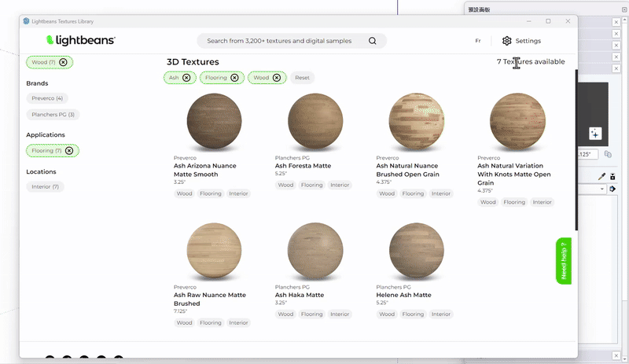Open the Helene Ash Matte title
This screenshot has height=364, width=629.
(403, 295)
